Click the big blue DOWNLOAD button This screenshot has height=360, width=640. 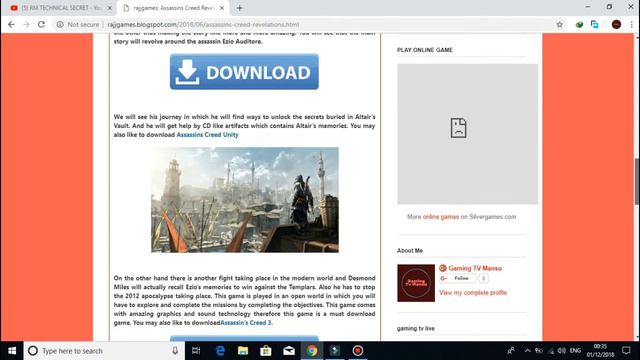[244, 72]
